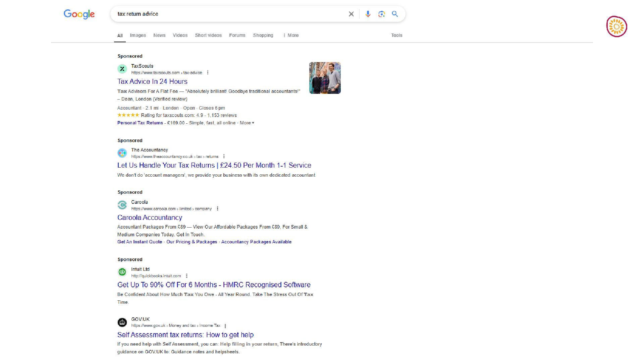Click the TaxScouts favicon icon
The image size is (644, 362).
pos(122,69)
